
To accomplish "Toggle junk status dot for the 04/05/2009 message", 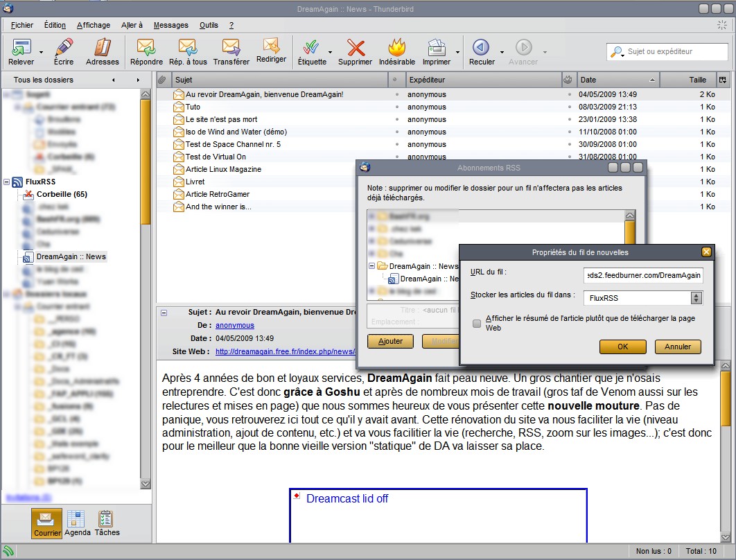I will click(x=570, y=94).
